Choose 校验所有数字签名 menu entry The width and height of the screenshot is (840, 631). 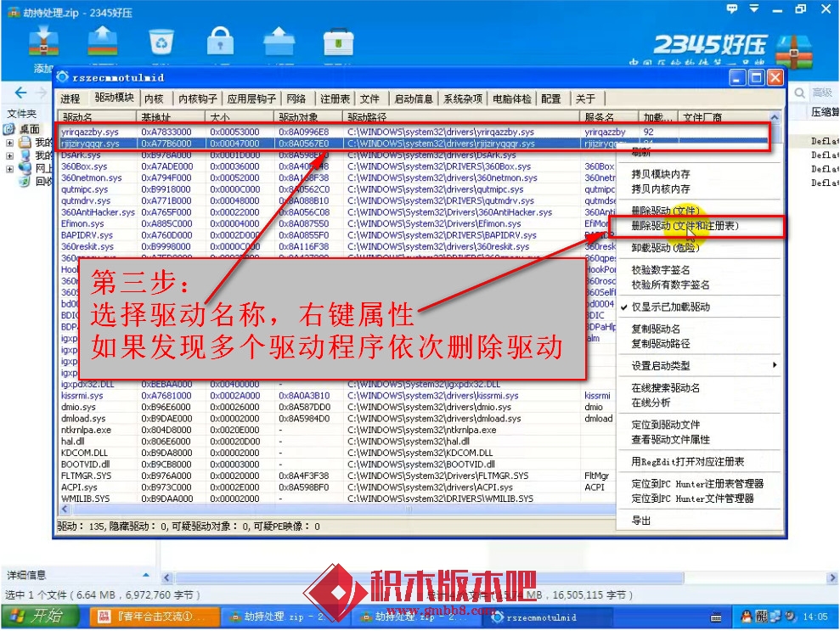(671, 285)
